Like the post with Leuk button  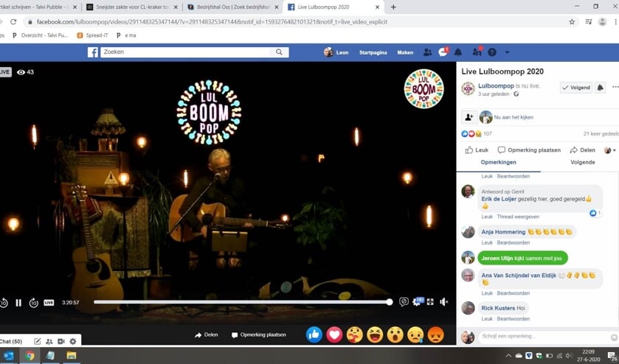coord(477,150)
